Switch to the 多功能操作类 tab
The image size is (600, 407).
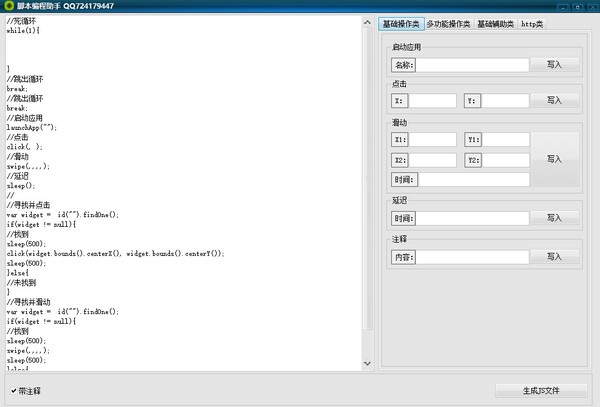point(448,24)
